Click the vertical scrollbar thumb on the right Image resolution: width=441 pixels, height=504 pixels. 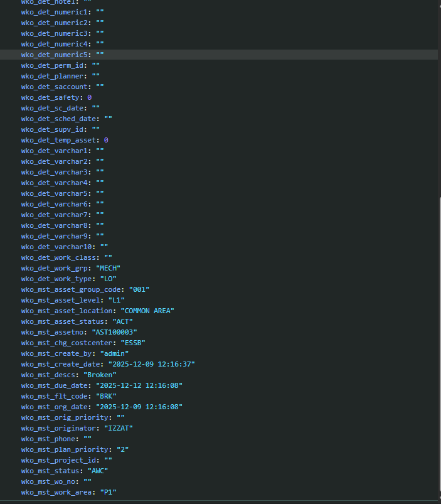coord(438,345)
